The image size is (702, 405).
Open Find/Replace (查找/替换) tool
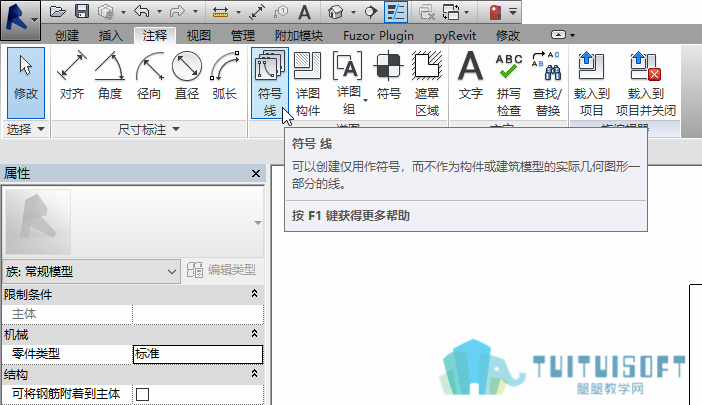[x=547, y=84]
